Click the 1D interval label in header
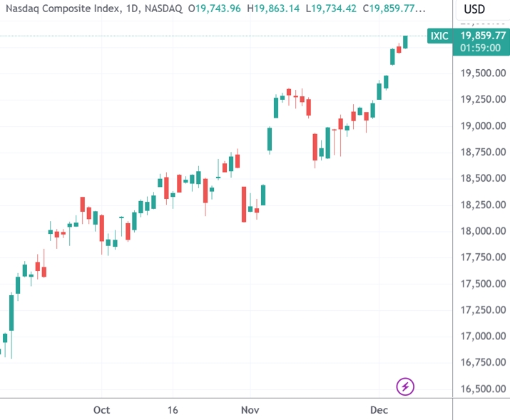Viewport: 510px width, 420px height. (132, 9)
